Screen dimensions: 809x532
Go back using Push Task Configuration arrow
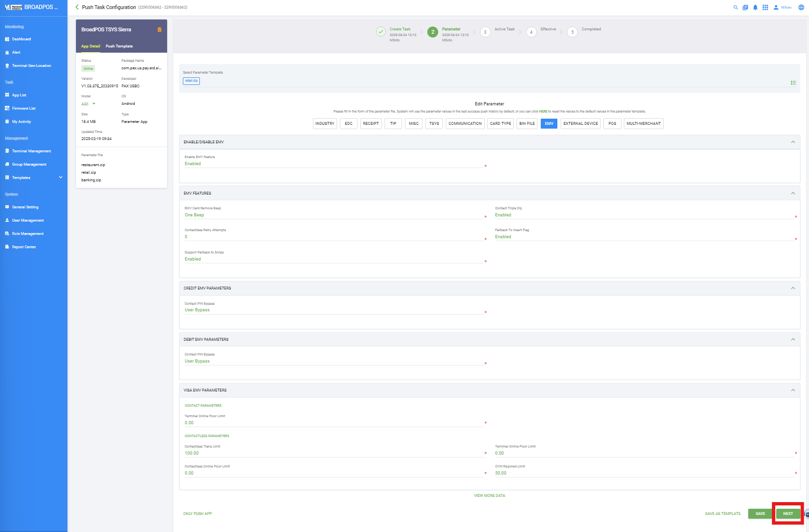pyautogui.click(x=77, y=7)
